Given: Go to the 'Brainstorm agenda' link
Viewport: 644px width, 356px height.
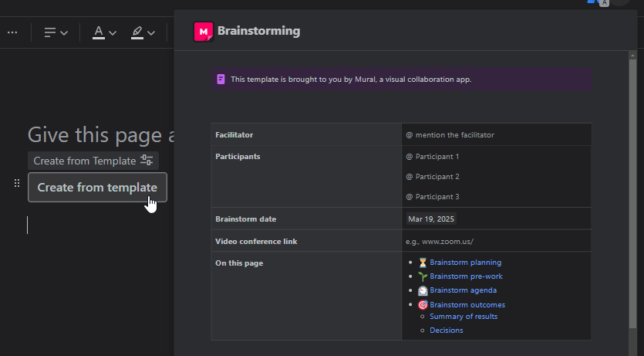Looking at the screenshot, I should click(463, 290).
